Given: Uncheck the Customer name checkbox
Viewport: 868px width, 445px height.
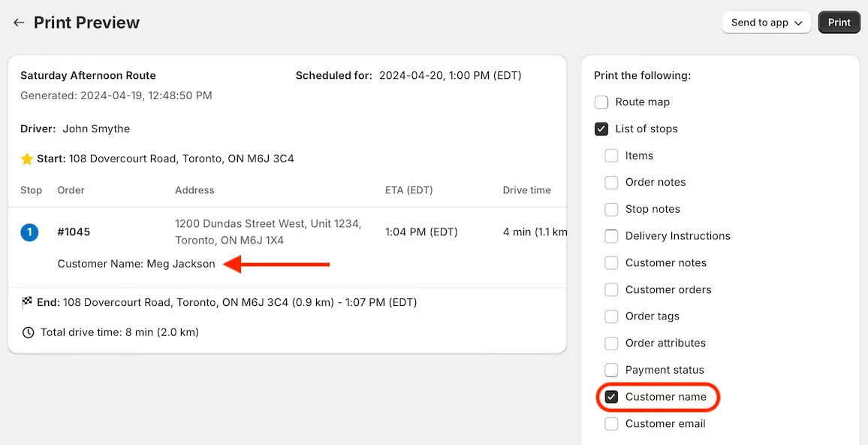Looking at the screenshot, I should point(611,397).
